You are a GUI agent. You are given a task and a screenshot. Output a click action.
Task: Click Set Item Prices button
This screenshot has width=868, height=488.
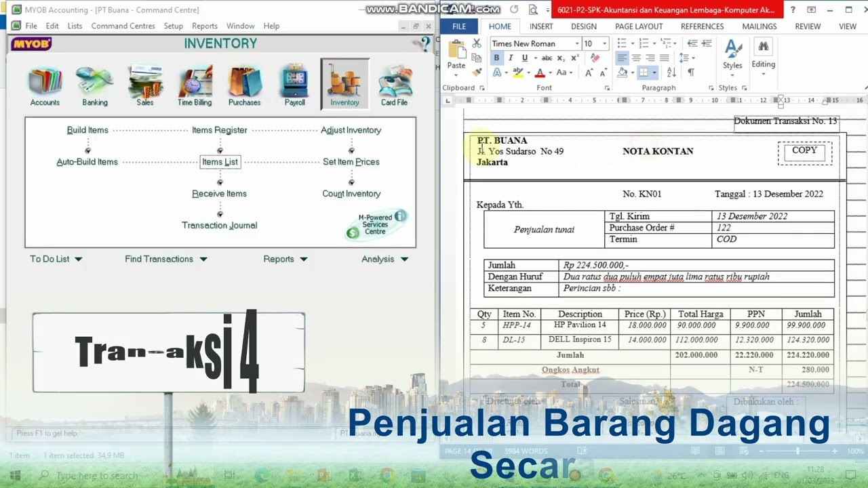351,162
